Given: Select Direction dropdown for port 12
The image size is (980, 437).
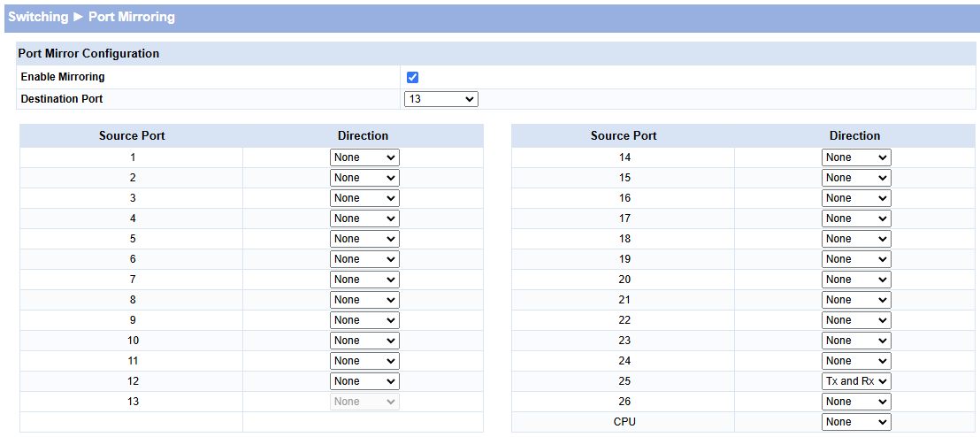Looking at the screenshot, I should click(x=364, y=381).
